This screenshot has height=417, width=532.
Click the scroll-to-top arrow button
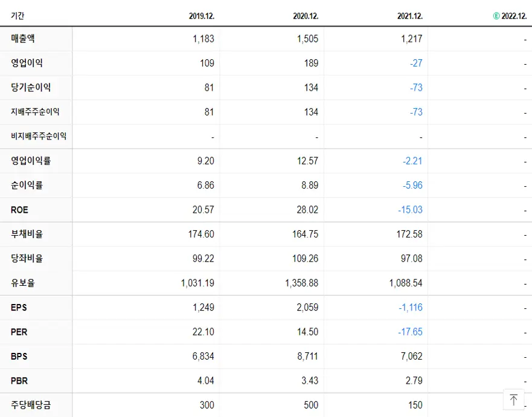point(513,399)
